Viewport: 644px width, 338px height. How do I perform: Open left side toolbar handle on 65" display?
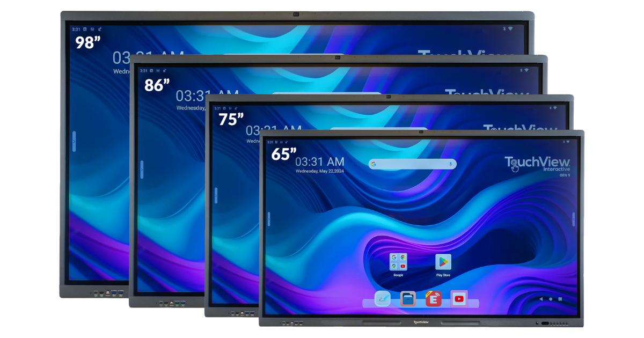click(x=269, y=219)
